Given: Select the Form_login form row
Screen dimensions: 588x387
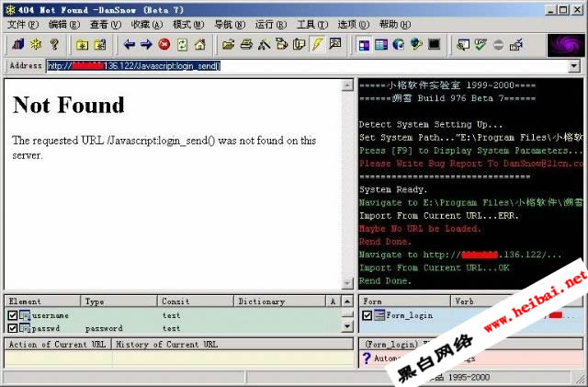Looking at the screenshot, I should pyautogui.click(x=470, y=315).
